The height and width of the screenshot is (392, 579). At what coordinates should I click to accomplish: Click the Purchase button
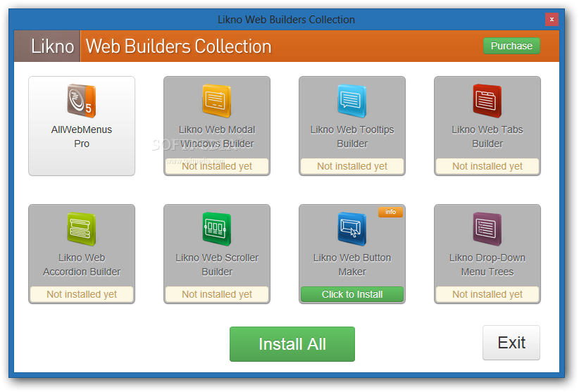click(x=511, y=46)
